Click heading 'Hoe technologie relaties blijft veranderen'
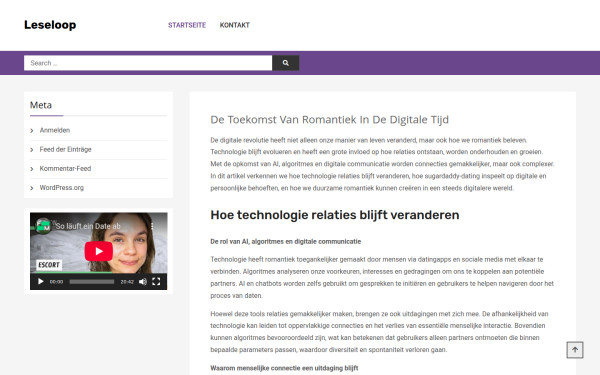The width and height of the screenshot is (600, 375). point(335,215)
